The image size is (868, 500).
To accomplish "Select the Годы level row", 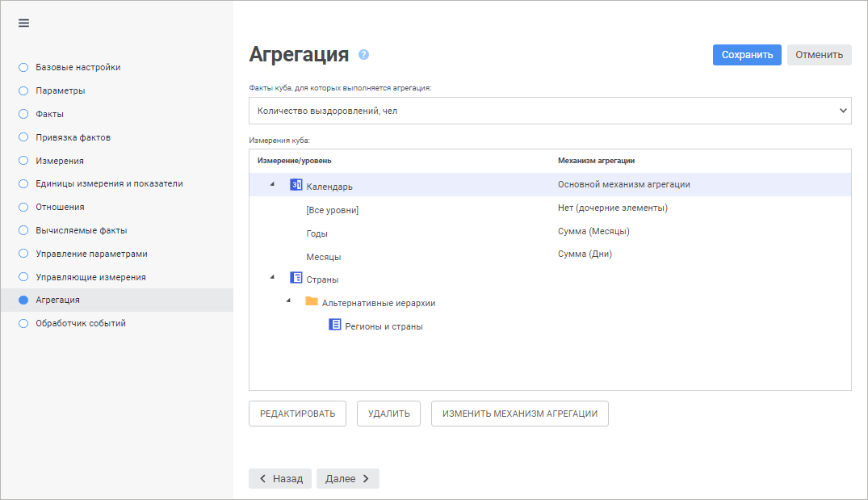I will click(x=317, y=233).
